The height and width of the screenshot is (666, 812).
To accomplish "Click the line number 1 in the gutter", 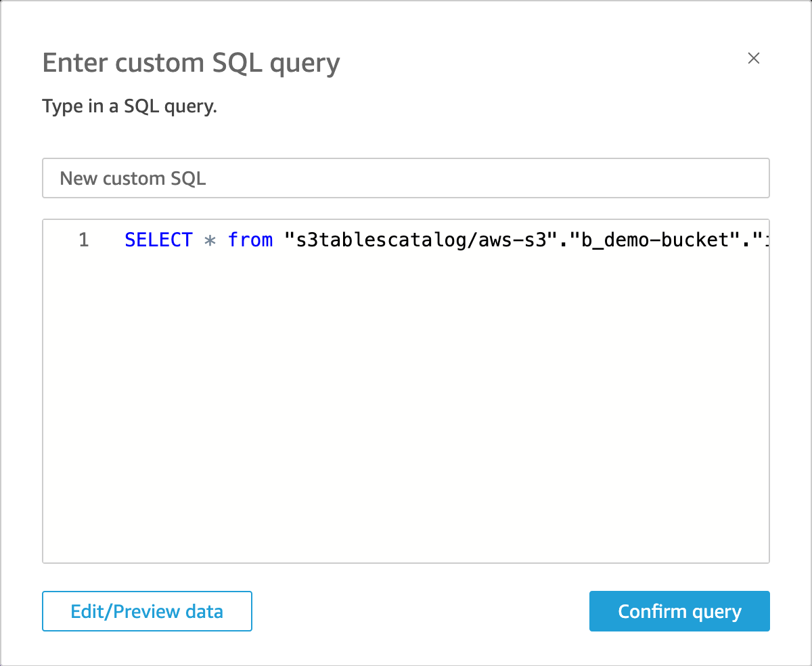I will tap(83, 240).
